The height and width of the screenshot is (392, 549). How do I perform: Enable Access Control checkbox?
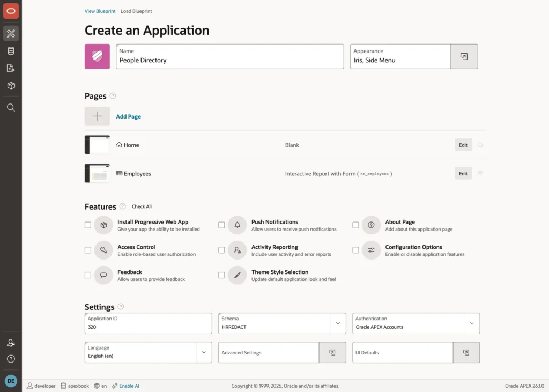click(88, 250)
